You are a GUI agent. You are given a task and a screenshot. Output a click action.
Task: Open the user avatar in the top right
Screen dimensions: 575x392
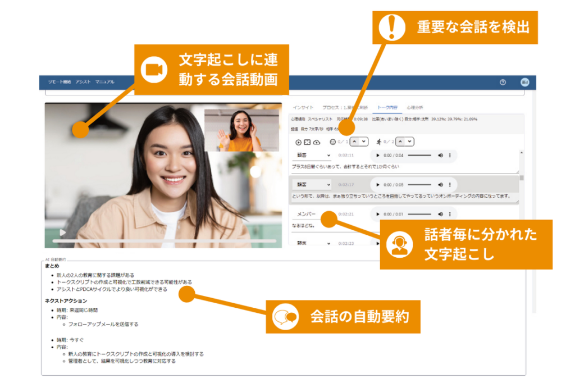tap(524, 82)
